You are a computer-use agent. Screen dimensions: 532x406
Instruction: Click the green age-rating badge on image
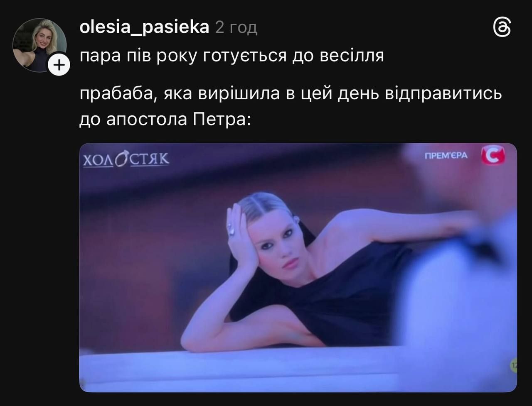pos(514,365)
